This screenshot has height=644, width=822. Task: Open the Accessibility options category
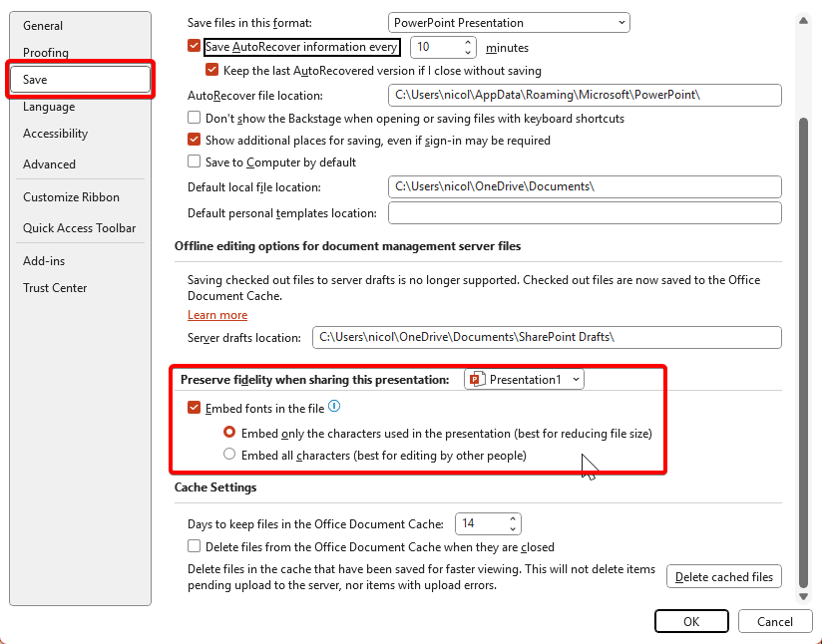pyautogui.click(x=80, y=134)
